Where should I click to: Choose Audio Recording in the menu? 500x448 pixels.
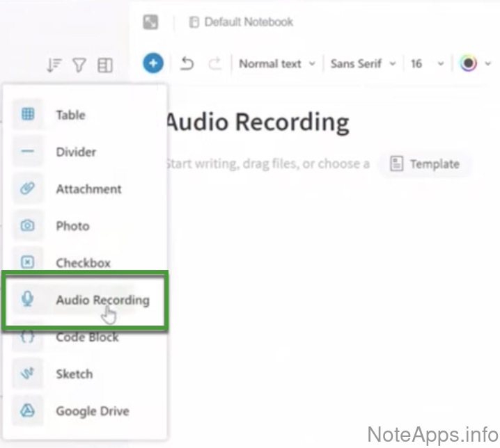coord(102,300)
